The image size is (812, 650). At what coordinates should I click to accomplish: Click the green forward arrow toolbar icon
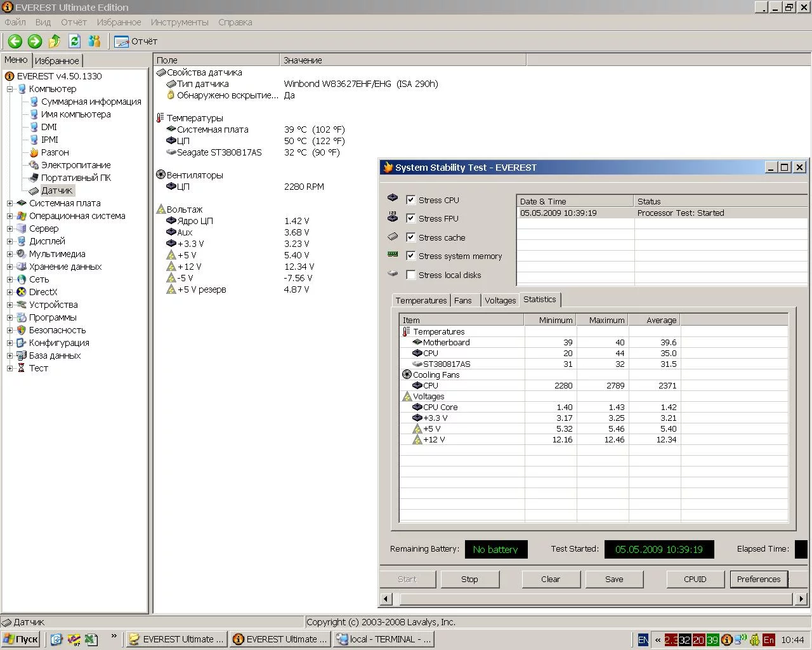tap(35, 41)
